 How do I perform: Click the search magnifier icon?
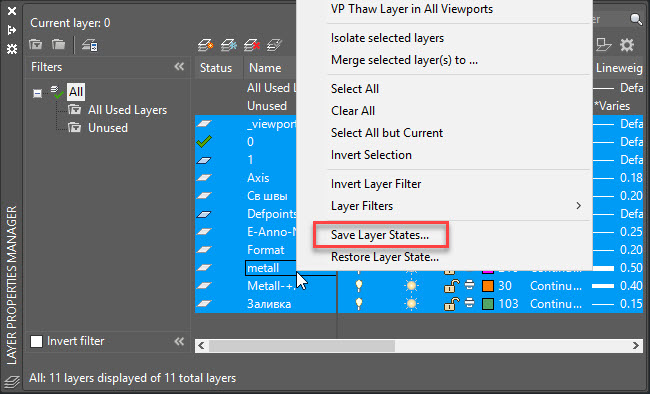coord(636,19)
